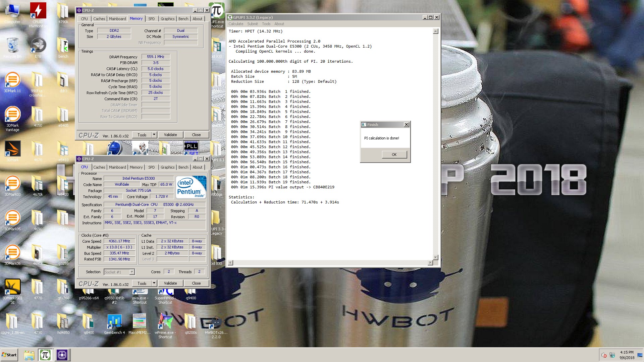
Task: Click the volume icon in system tray
Action: click(x=604, y=355)
